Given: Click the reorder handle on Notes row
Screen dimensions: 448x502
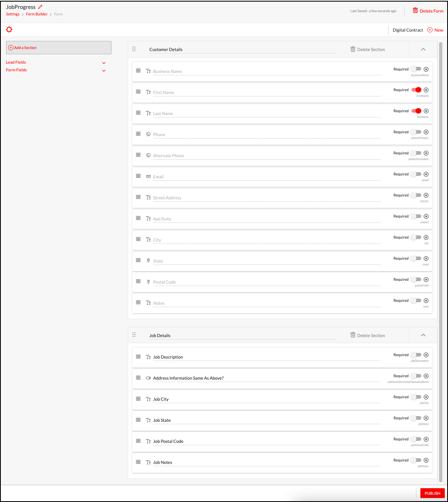Looking at the screenshot, I should (x=138, y=302).
